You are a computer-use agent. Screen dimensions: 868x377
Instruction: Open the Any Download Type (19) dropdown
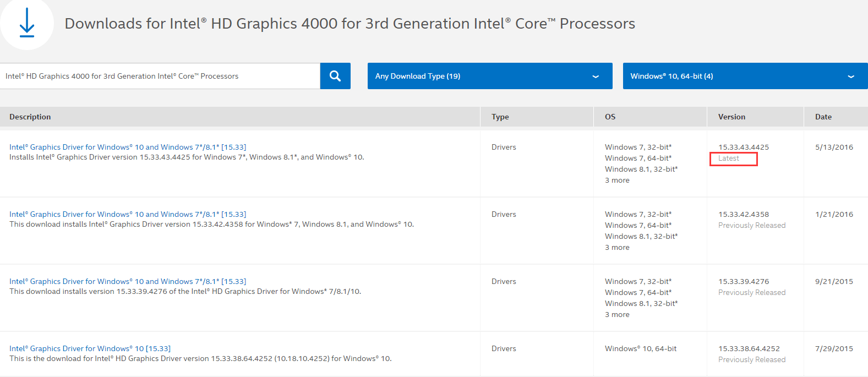click(x=489, y=76)
